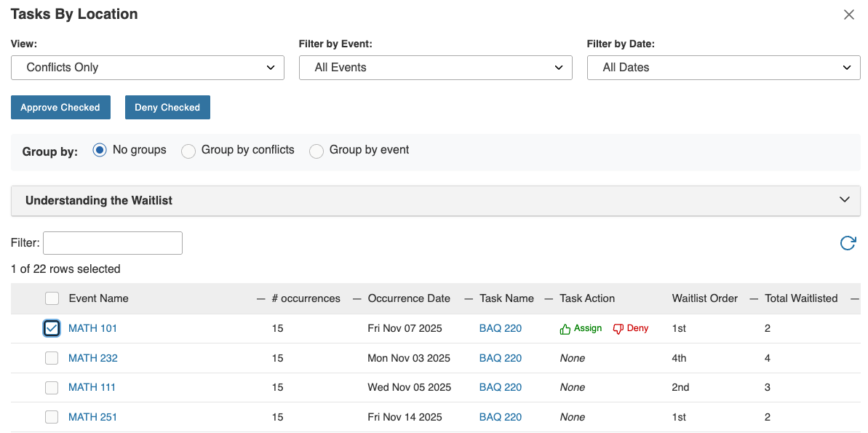Check the MATH 232 row checkbox
Viewport: 868px width, 433px height.
tap(51, 358)
